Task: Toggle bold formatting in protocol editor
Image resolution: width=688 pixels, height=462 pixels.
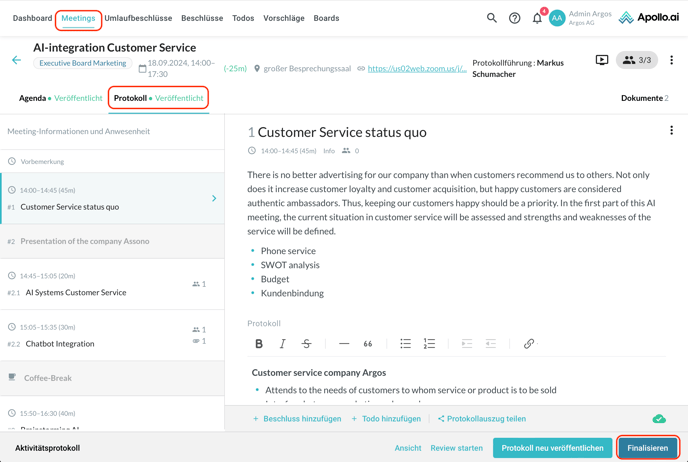Action: (259, 344)
